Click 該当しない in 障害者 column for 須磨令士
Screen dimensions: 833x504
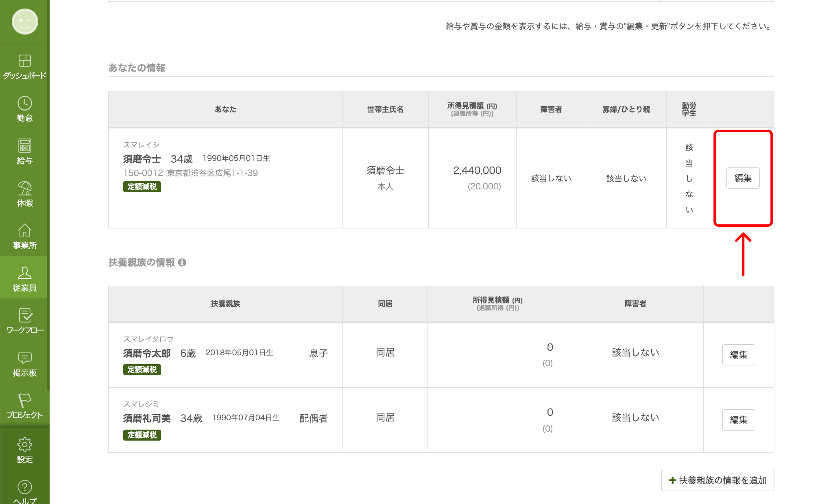(x=551, y=178)
